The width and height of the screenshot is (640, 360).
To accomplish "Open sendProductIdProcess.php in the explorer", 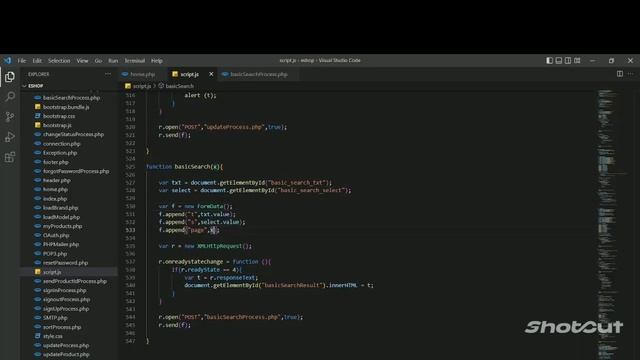I will [x=75, y=281].
